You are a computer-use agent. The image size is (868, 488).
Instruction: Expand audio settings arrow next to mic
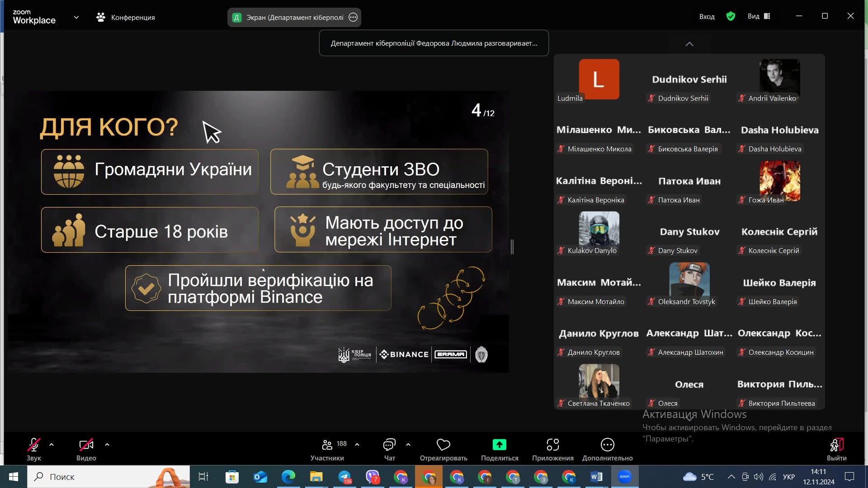52,445
